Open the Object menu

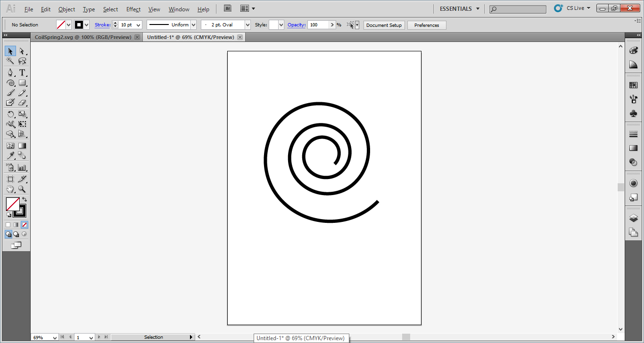(67, 9)
